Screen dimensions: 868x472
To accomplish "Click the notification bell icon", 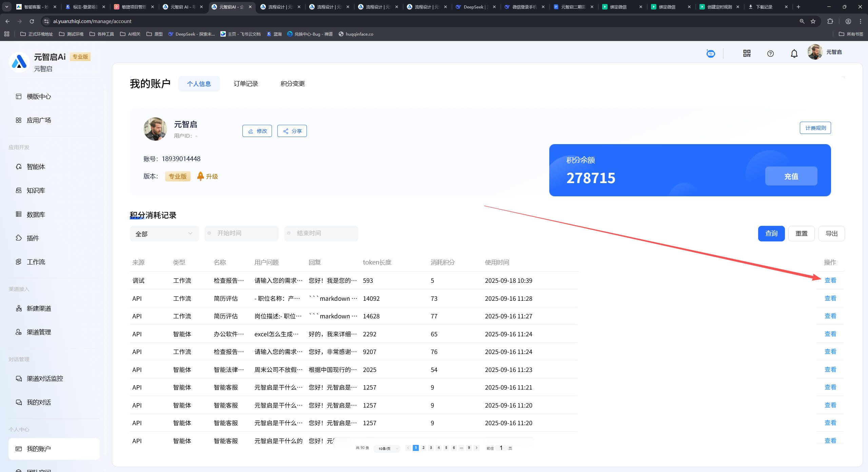I will coord(794,54).
